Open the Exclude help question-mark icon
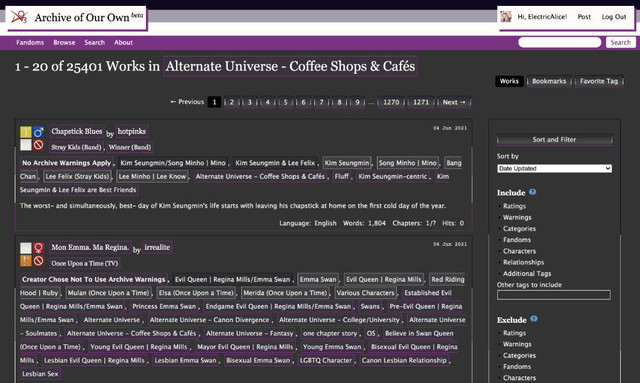This screenshot has height=383, width=640. point(534,319)
